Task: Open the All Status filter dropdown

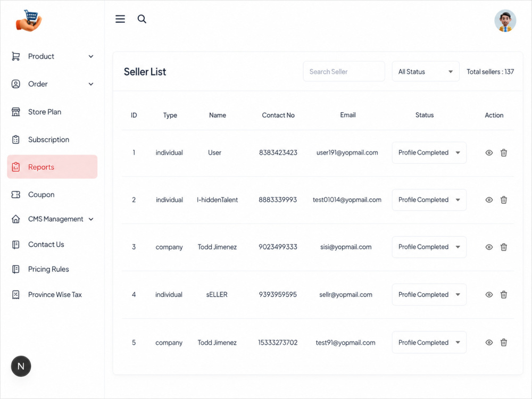Action: tap(426, 72)
